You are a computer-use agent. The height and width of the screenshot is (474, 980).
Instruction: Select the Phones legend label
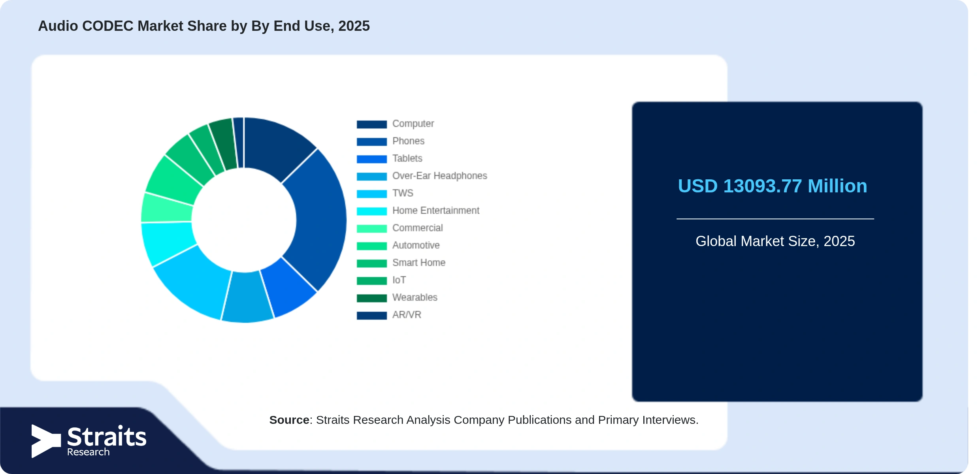(408, 141)
